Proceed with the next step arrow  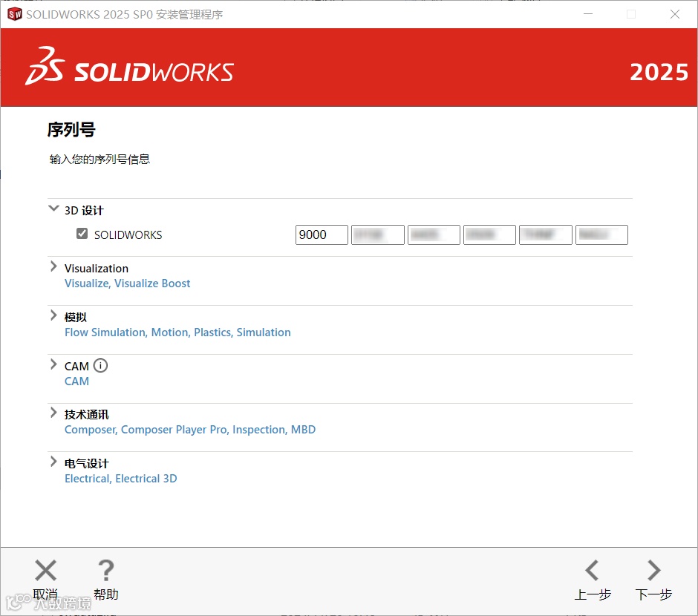[x=653, y=570]
